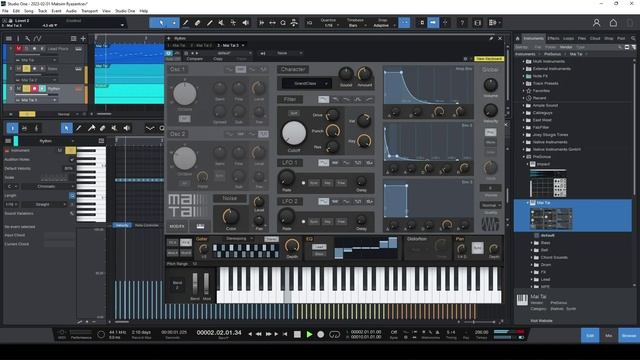Toggle monitor on Rythm track
Screen dimensions: 640x360
click(42, 89)
